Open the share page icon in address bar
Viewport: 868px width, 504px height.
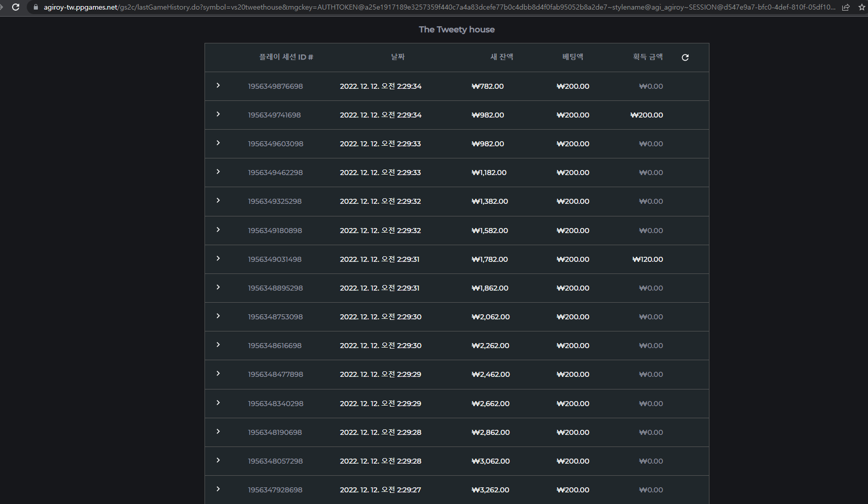click(846, 7)
